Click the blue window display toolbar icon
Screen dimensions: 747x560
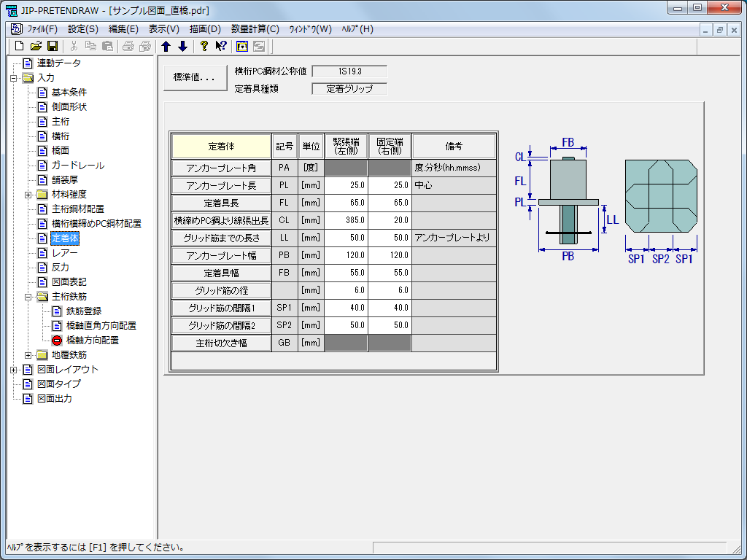coord(242,46)
